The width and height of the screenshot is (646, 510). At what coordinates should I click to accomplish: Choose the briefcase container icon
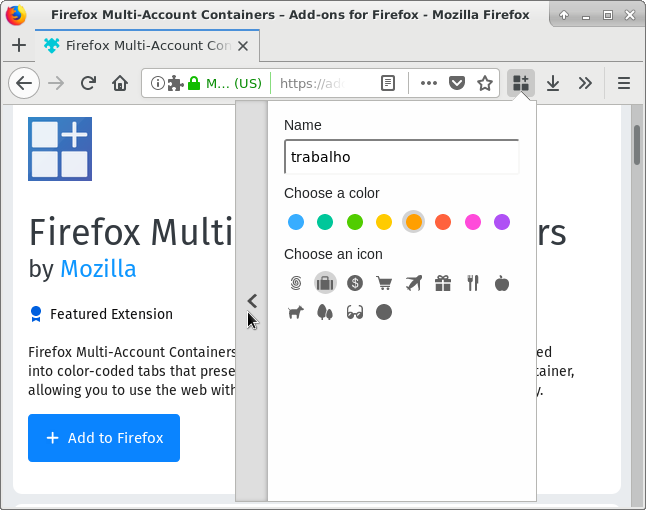[x=325, y=283]
